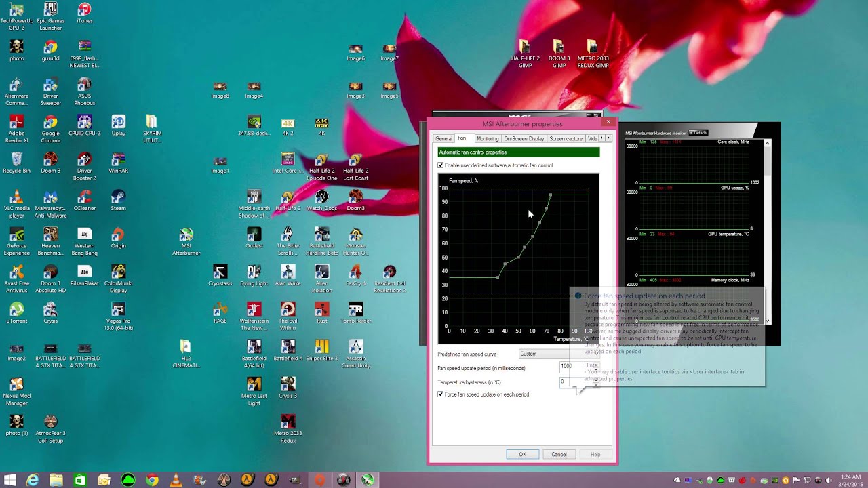Open the Battlefield 4 desktop shortcut
This screenshot has width=868, height=488.
click(288, 350)
